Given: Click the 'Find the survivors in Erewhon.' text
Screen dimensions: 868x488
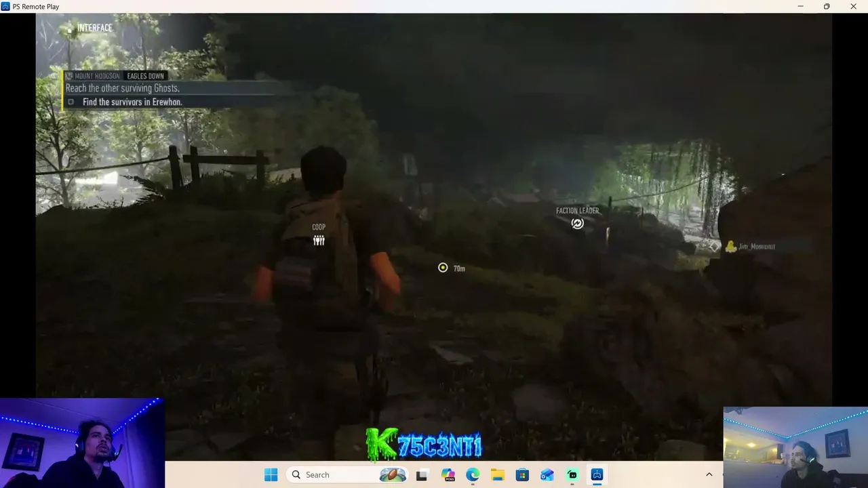Looking at the screenshot, I should [132, 102].
